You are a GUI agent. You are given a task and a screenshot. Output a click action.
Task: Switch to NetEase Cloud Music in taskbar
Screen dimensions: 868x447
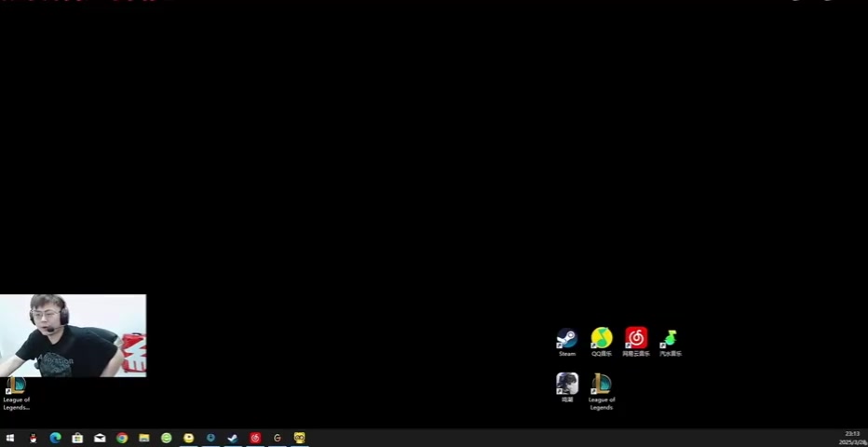click(x=255, y=438)
